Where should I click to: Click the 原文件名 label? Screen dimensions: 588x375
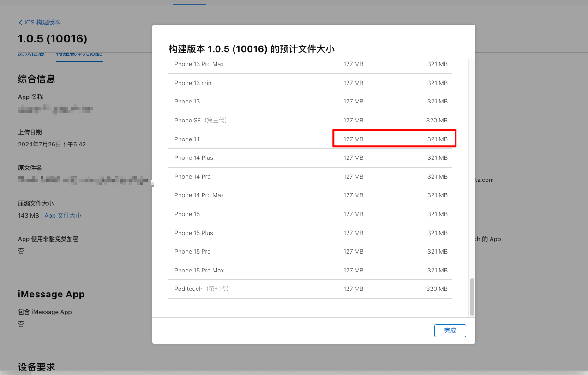click(30, 168)
